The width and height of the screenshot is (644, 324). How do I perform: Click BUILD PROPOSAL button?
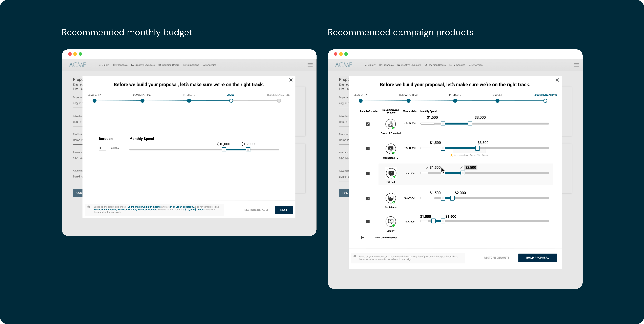(537, 258)
